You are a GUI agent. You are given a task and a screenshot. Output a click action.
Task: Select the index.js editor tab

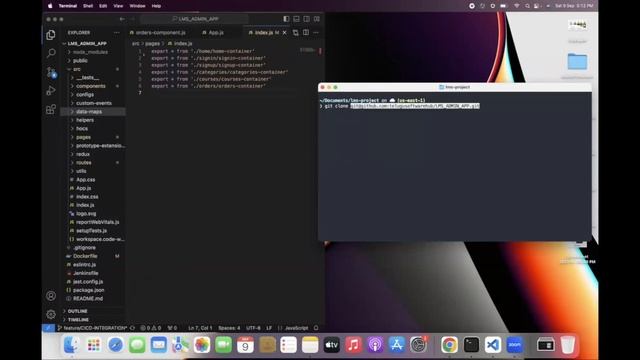(x=264, y=33)
